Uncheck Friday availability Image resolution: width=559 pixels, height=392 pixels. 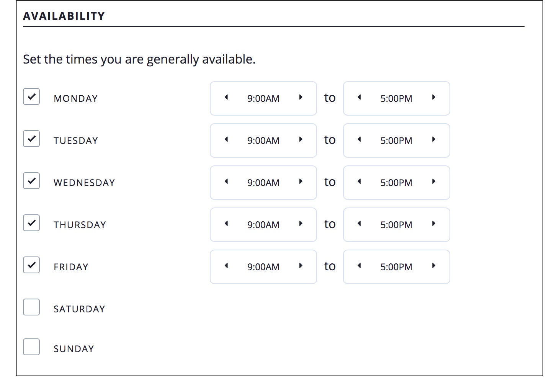[31, 265]
